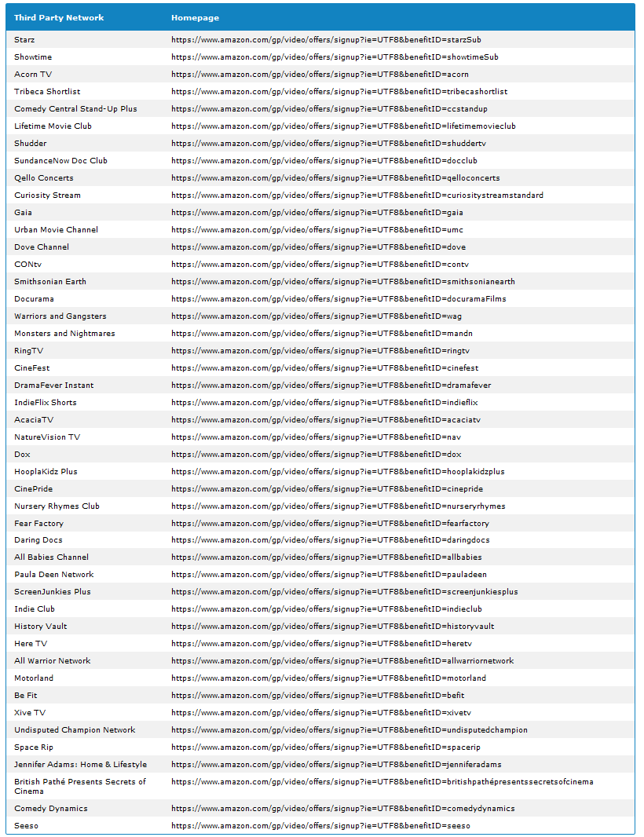Select the RingTV network name
Viewport: 644px width, 837px height.
point(29,351)
